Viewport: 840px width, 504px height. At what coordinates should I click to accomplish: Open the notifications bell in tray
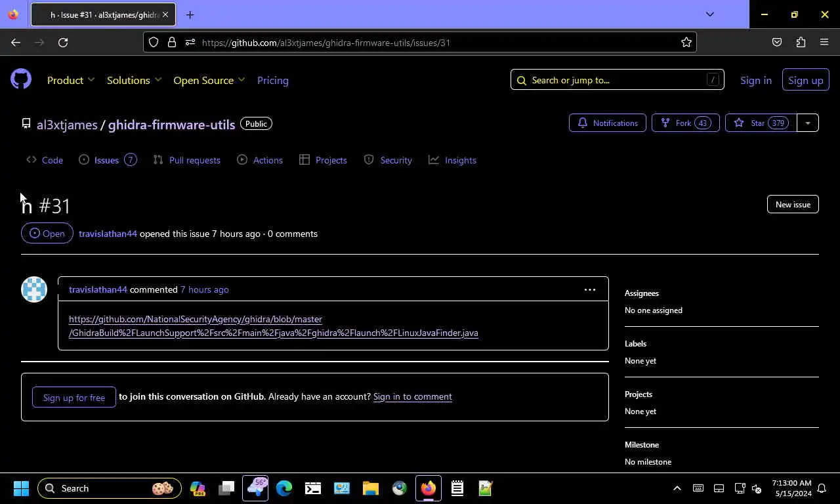click(822, 488)
